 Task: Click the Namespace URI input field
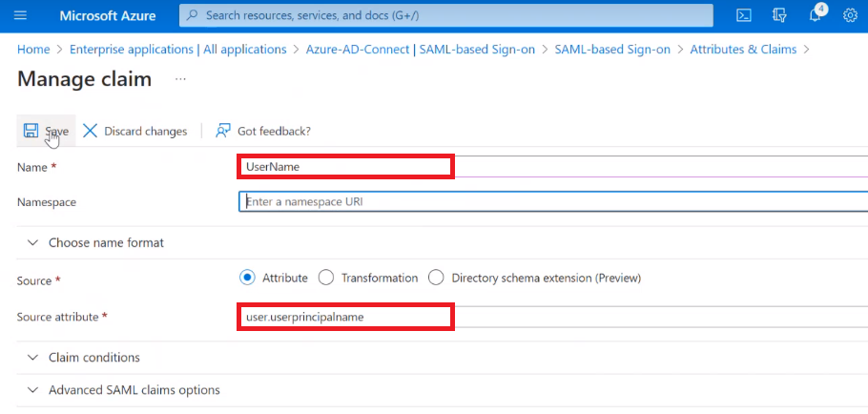click(x=553, y=201)
